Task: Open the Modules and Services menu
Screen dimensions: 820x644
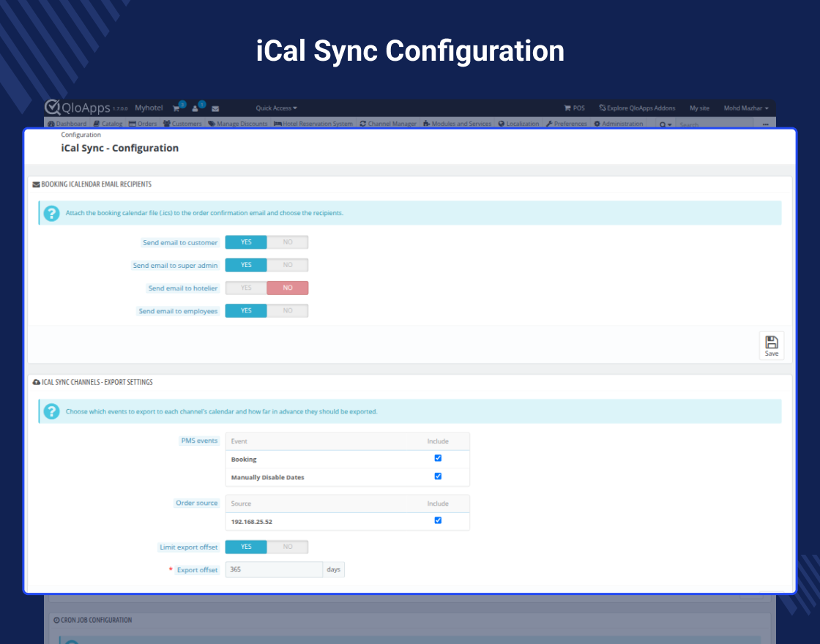Action: click(x=457, y=124)
